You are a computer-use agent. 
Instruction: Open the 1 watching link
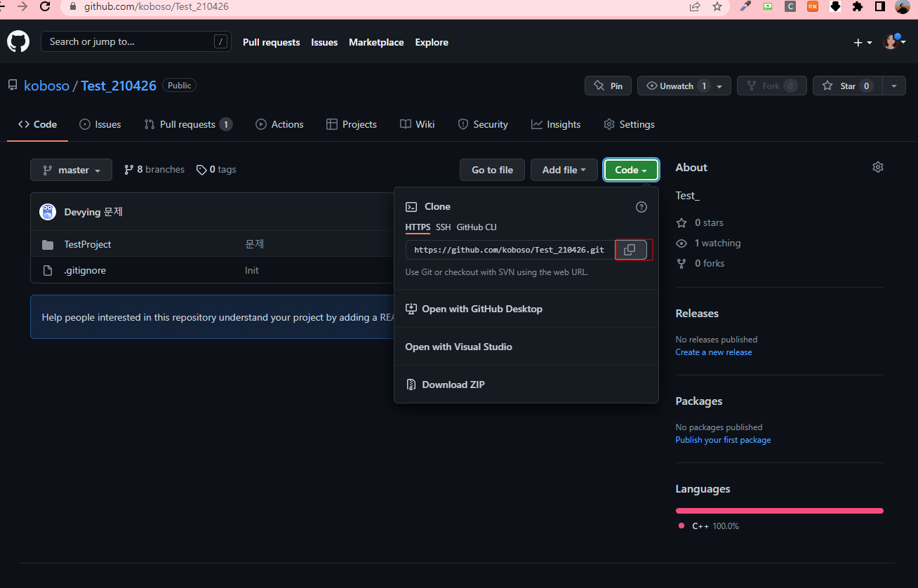(x=708, y=243)
